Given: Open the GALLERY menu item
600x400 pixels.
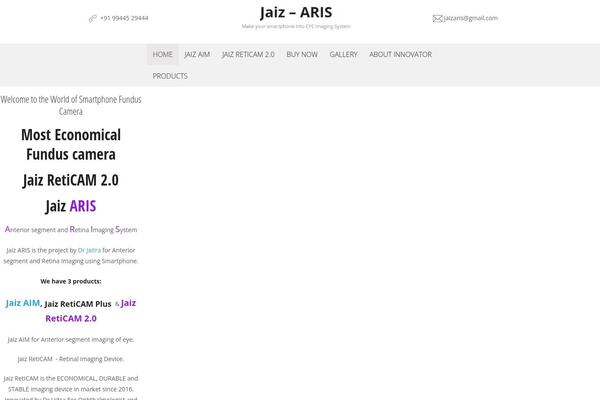Looking at the screenshot, I should [x=343, y=54].
